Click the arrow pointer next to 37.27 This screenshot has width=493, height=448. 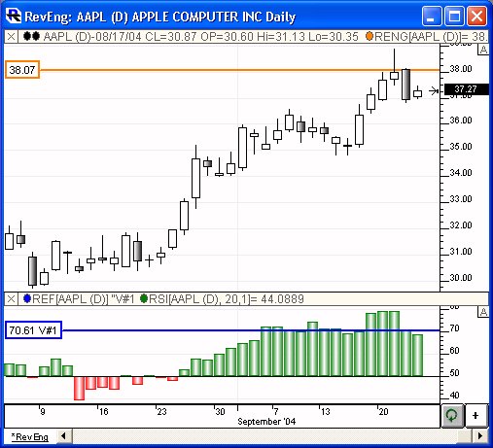(434, 91)
